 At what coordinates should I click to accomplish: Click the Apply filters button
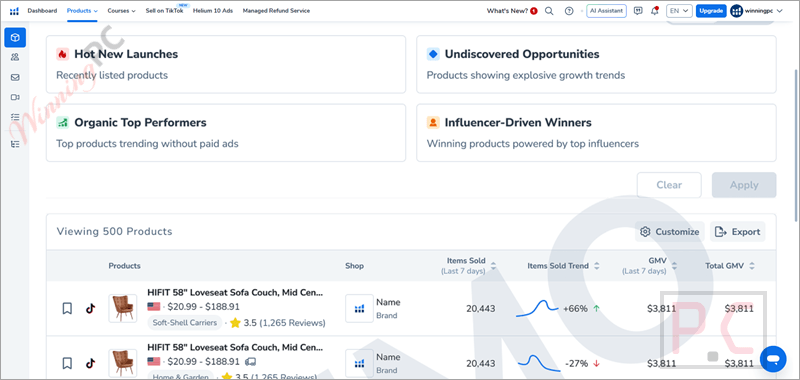[x=744, y=185]
